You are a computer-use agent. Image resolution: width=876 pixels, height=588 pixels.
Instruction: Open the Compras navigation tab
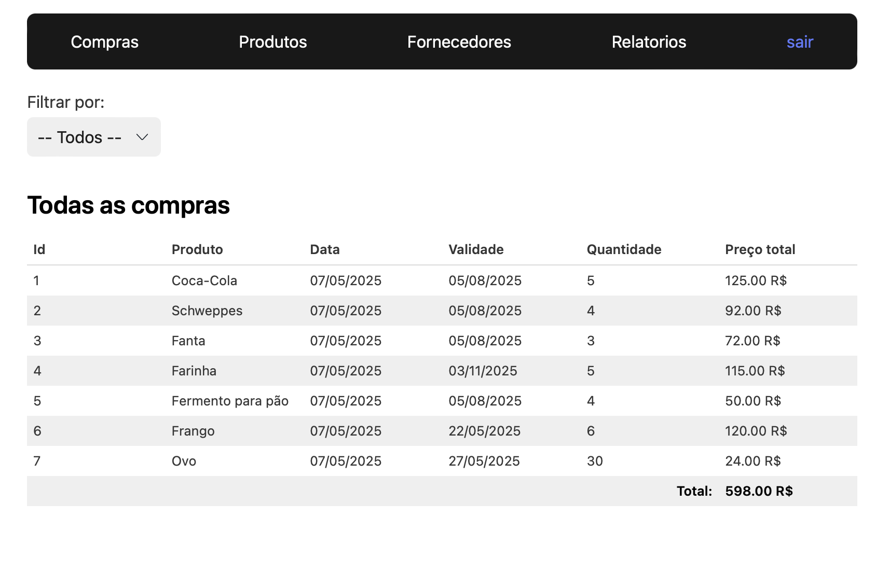pyautogui.click(x=104, y=42)
